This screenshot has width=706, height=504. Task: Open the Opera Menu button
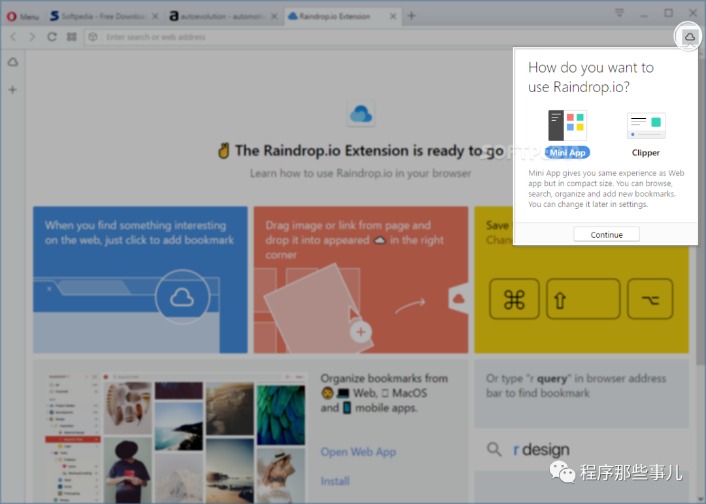[x=23, y=16]
